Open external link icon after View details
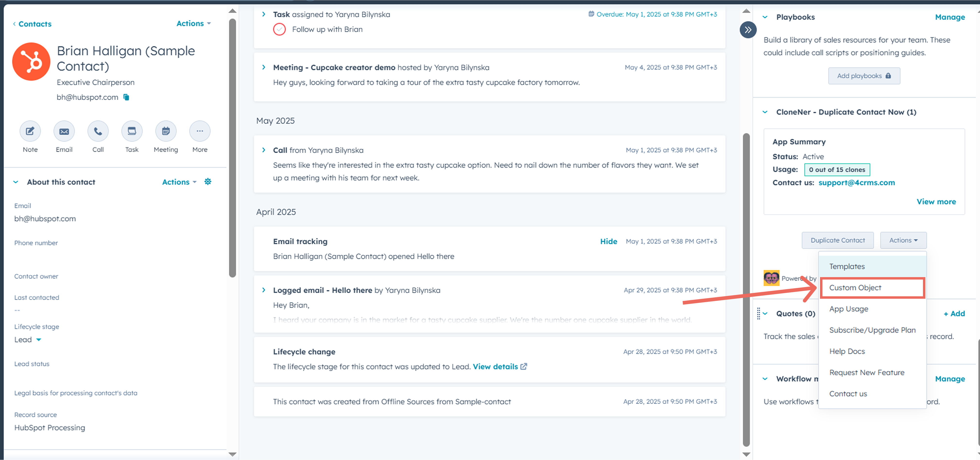This screenshot has width=980, height=460. (524, 366)
